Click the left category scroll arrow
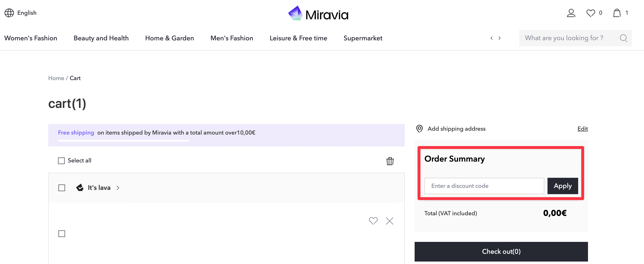This screenshot has width=644, height=264. pyautogui.click(x=491, y=38)
